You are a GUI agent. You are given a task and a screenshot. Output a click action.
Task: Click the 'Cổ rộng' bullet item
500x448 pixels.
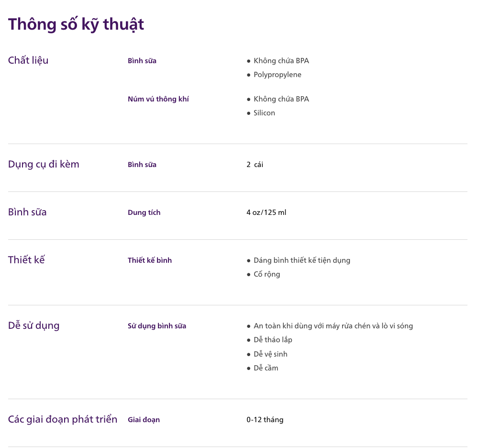point(267,274)
